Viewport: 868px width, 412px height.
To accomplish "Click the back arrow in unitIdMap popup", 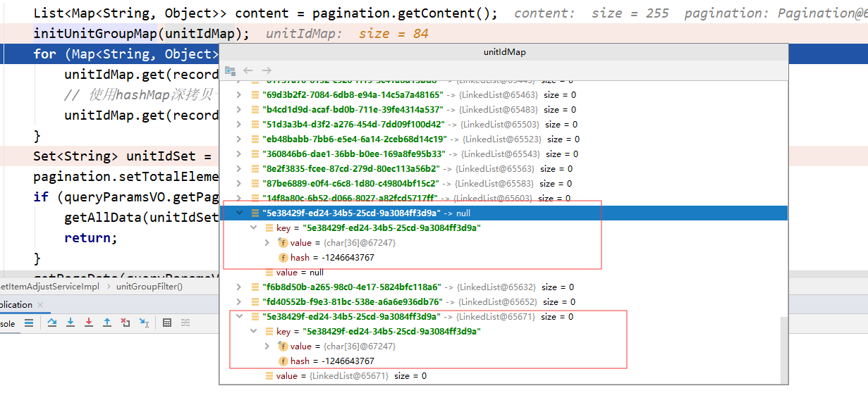I will pos(248,70).
